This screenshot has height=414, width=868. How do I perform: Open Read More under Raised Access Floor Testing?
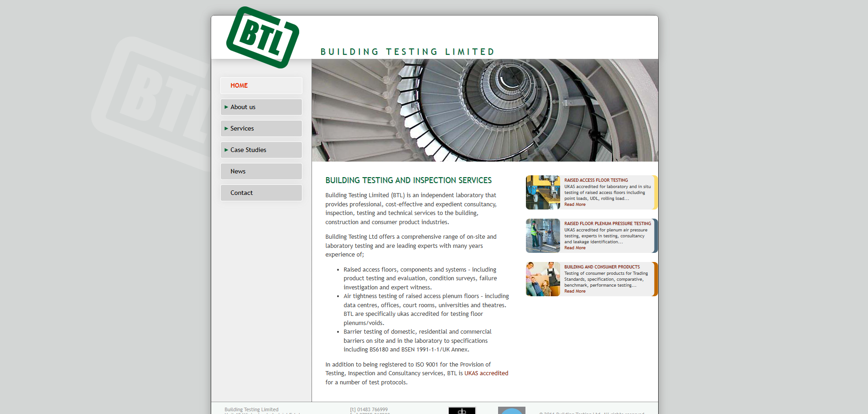point(575,204)
